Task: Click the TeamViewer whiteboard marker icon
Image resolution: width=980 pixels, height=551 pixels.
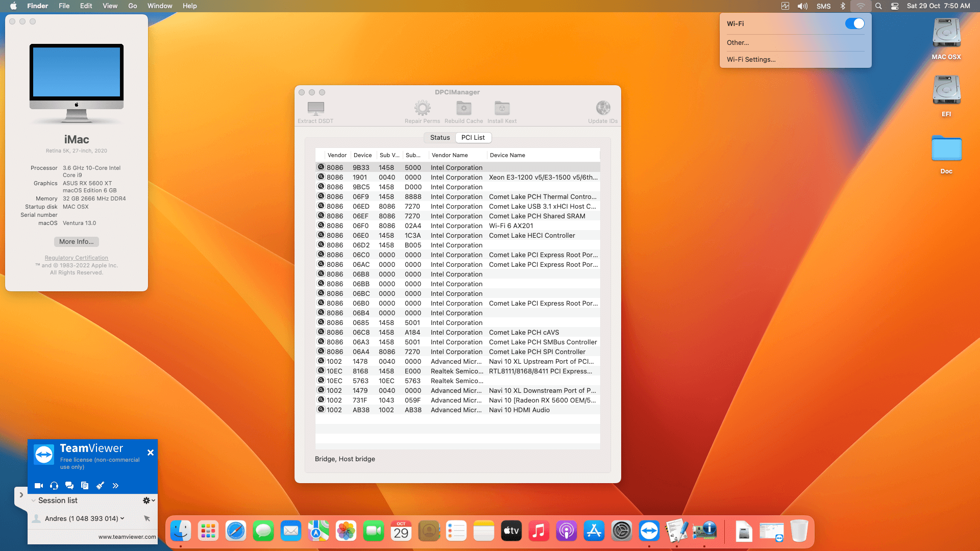Action: tap(100, 486)
